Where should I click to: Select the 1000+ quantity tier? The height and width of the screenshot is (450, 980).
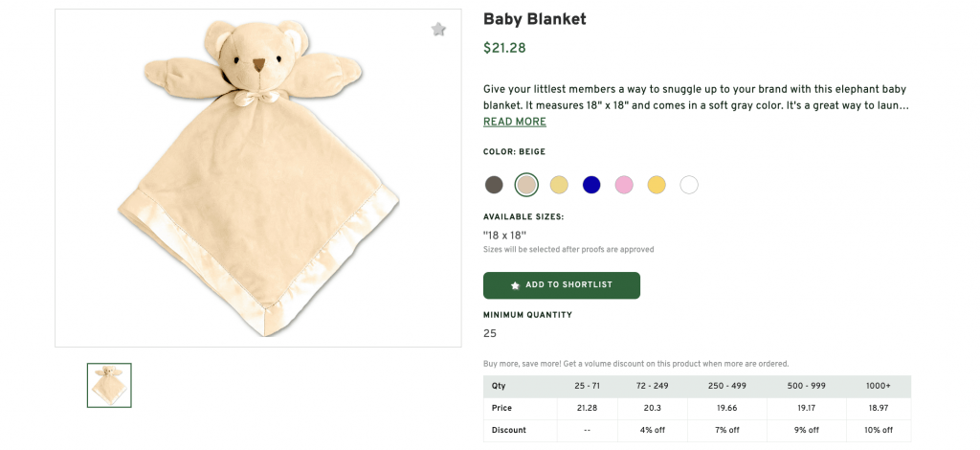pyautogui.click(x=878, y=386)
